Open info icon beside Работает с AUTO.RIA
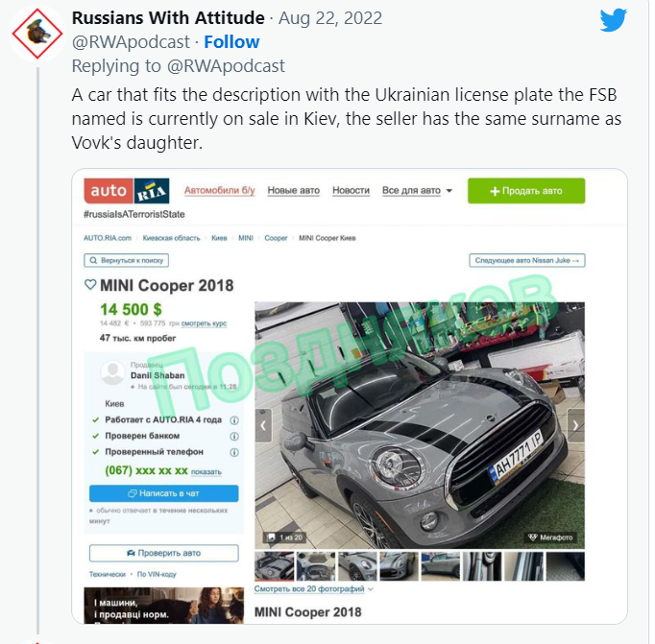Image resolution: width=655 pixels, height=644 pixels. [x=234, y=420]
